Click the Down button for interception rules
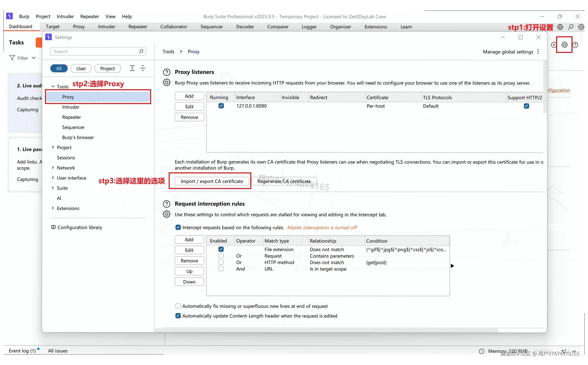588x365 pixels. [x=189, y=282]
